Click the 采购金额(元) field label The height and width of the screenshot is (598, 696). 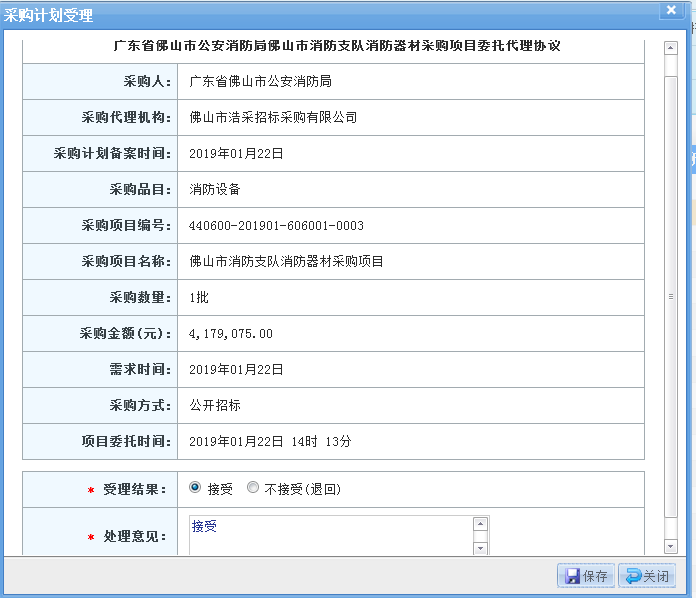click(x=125, y=333)
